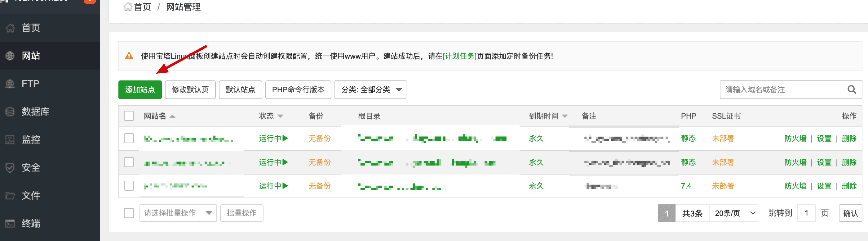The image size is (868, 241).
Task: Select 网站 globe item in the sidebar
Action: coord(10,56)
